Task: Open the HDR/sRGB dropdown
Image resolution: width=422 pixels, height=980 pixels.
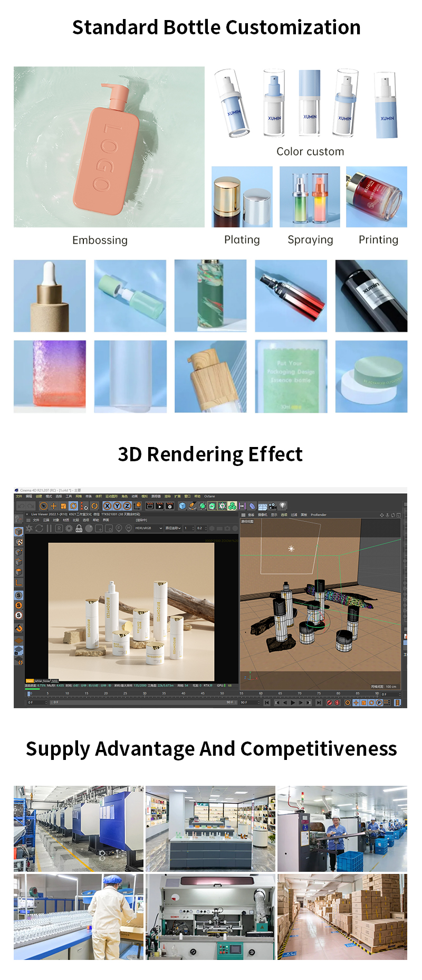Action: coord(149,528)
